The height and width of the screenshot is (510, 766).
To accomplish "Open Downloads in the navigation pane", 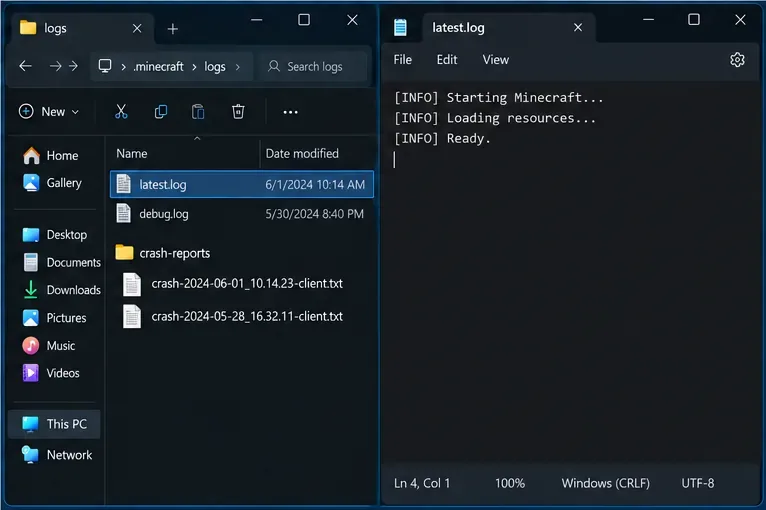I will click(62, 290).
